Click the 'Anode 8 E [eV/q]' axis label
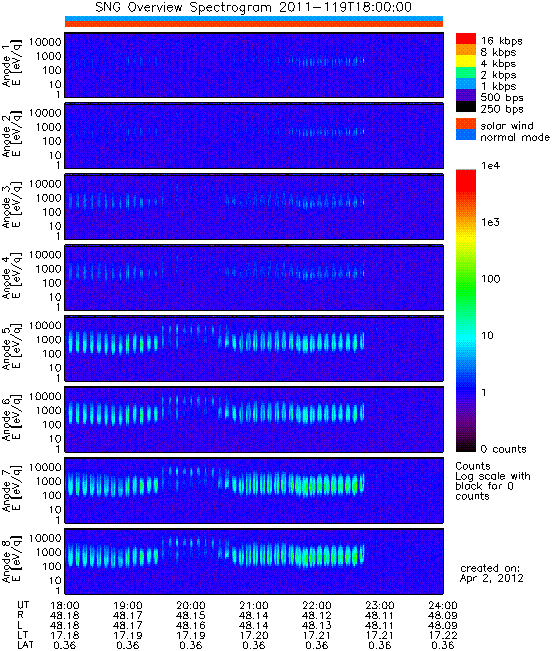The image size is (552, 651). point(12,561)
